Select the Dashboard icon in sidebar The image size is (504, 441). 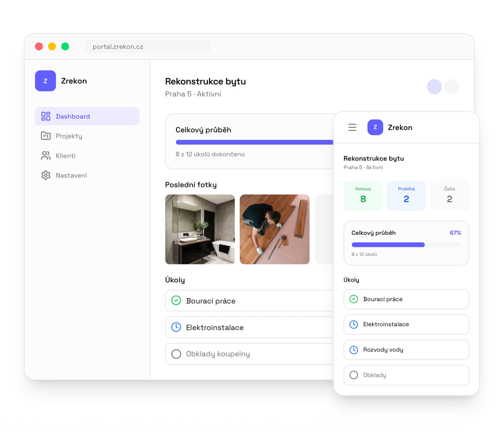tap(46, 116)
